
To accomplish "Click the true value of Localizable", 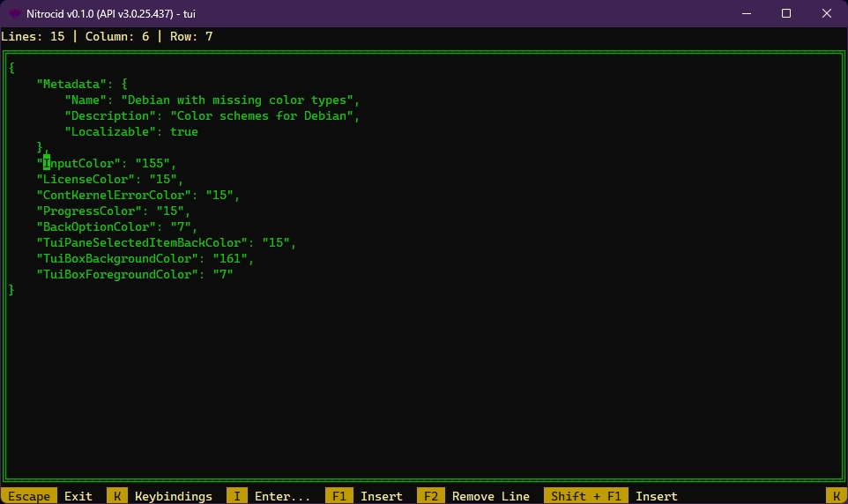I will coord(184,131).
